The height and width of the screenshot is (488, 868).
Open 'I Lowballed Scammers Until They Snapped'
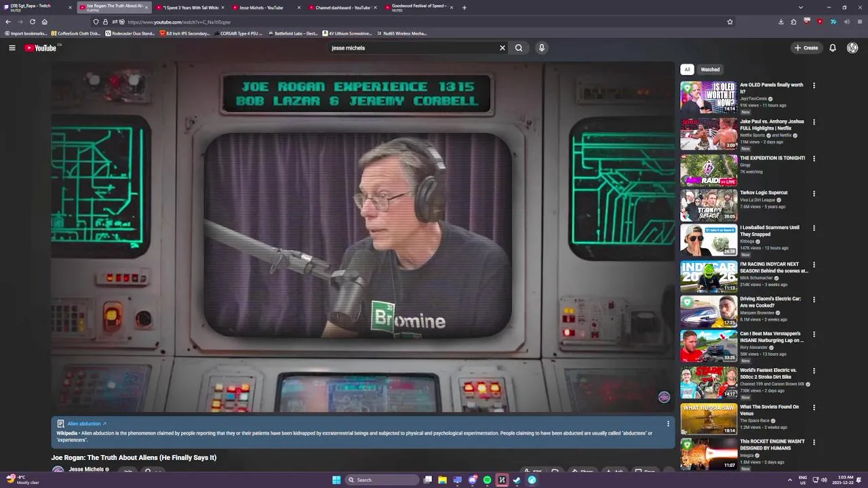770,230
